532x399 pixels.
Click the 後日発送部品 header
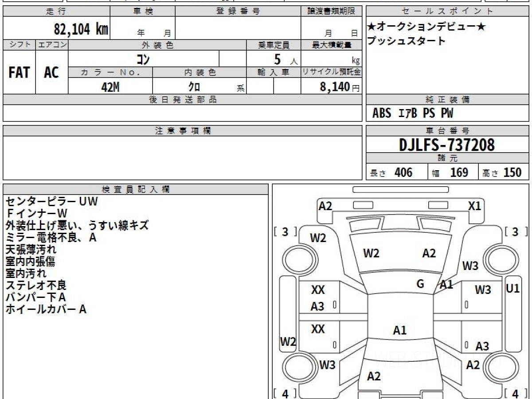183,100
